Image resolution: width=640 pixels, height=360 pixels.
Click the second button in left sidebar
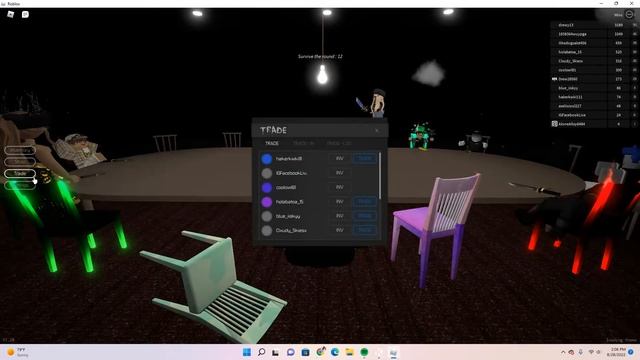coord(20,162)
